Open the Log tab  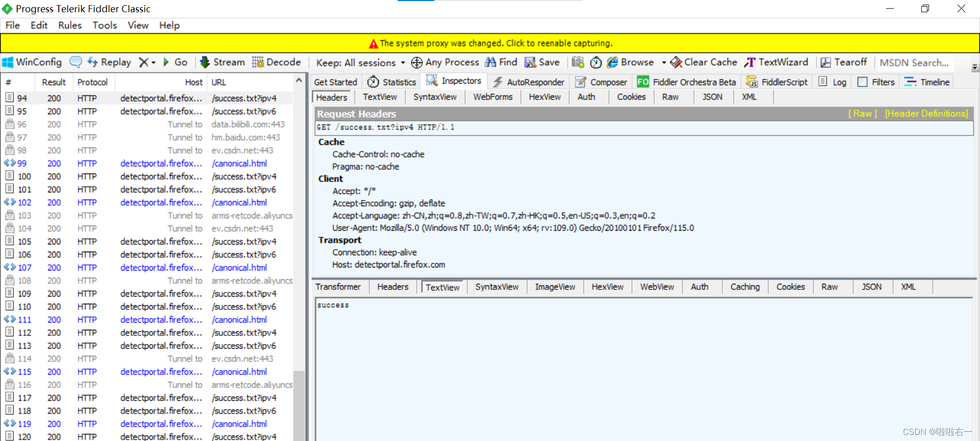pos(832,82)
